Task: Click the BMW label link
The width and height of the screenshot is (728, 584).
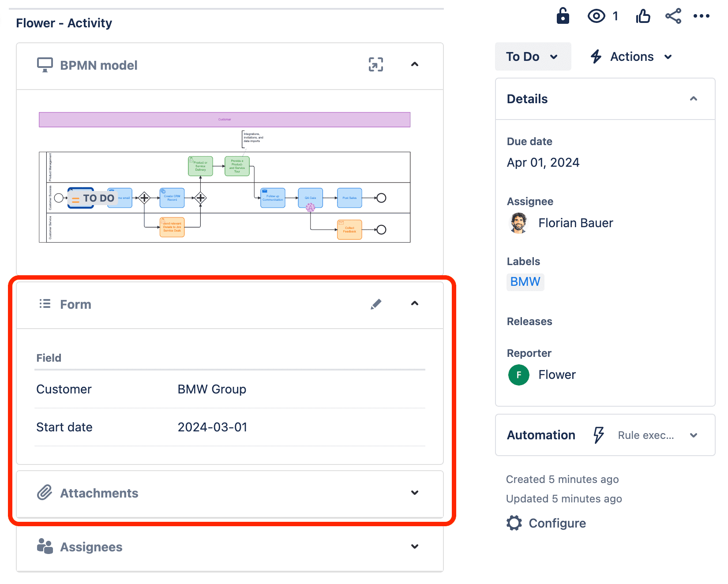Action: click(525, 281)
